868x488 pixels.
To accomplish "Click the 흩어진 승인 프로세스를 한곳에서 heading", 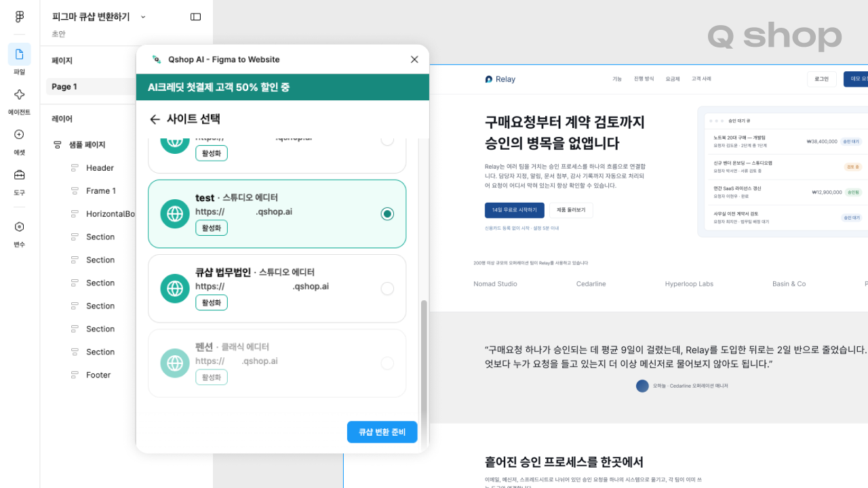I will (564, 462).
